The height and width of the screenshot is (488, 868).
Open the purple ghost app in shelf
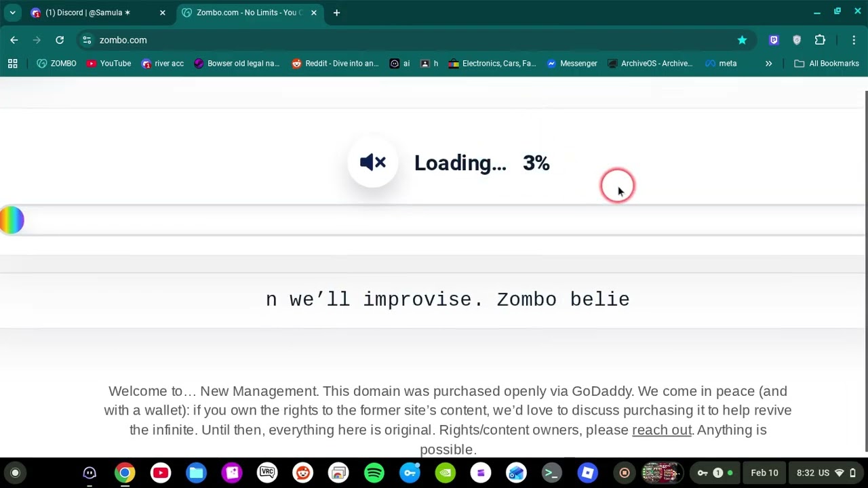(90, 473)
